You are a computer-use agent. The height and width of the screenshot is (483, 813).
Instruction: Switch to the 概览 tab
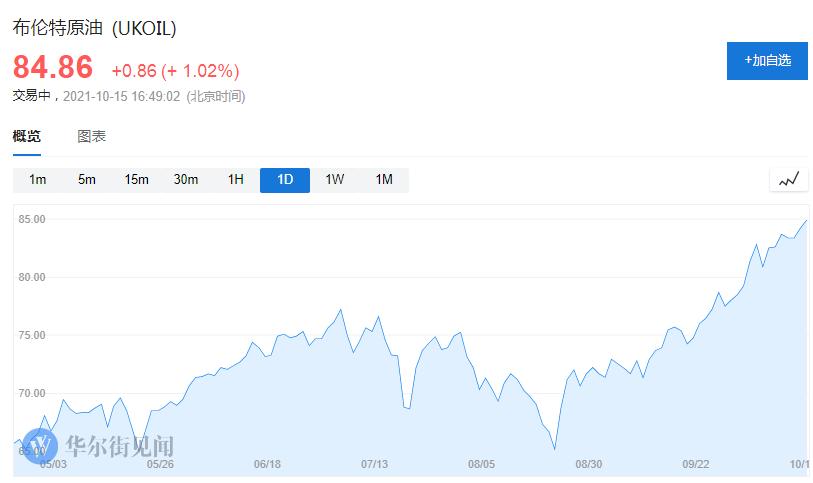[x=27, y=136]
